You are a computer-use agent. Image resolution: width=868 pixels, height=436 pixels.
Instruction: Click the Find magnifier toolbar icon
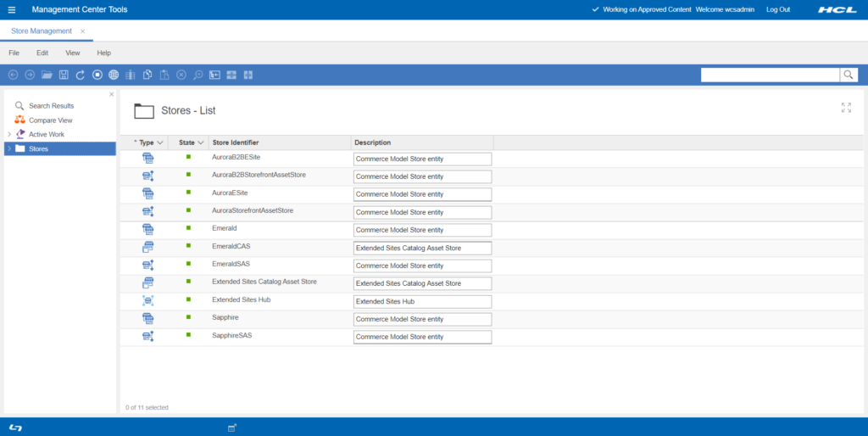point(198,75)
